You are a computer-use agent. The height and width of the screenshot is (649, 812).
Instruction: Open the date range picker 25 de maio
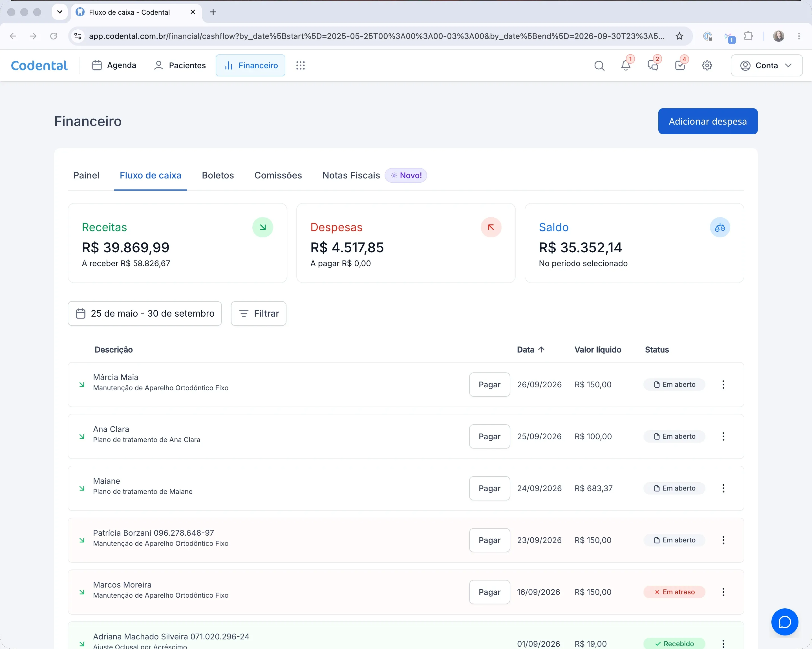coord(145,314)
